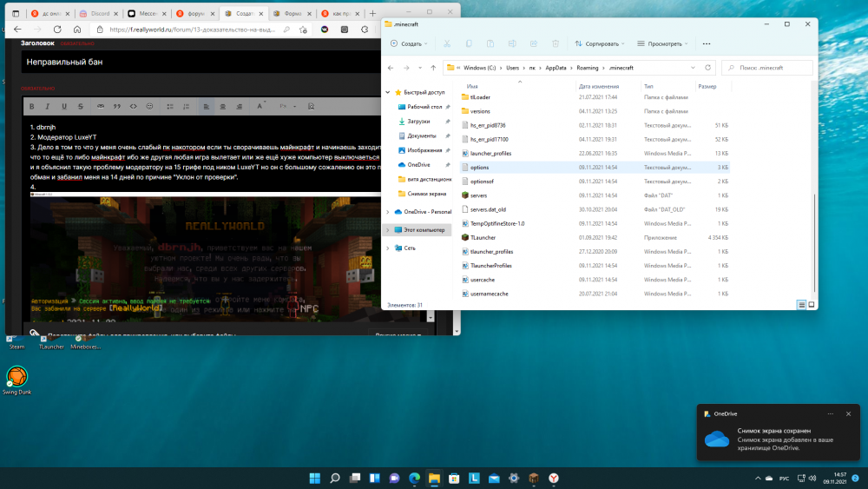Screen dimensions: 868x489
Task: Switch Explorer to details list view
Action: pyautogui.click(x=801, y=305)
